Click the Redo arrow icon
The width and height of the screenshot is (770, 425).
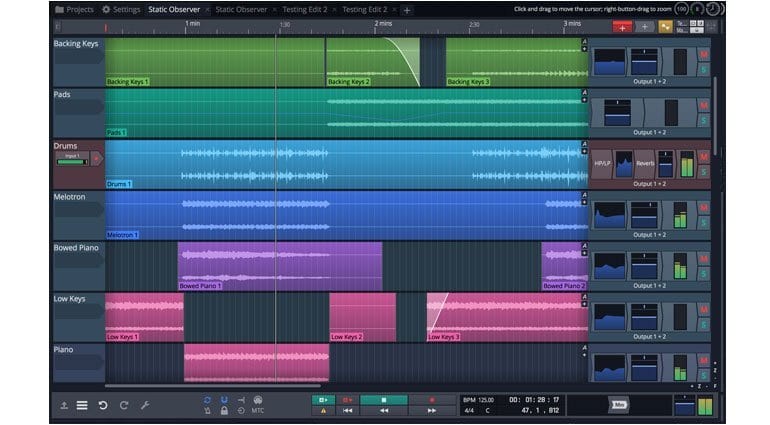click(124, 405)
